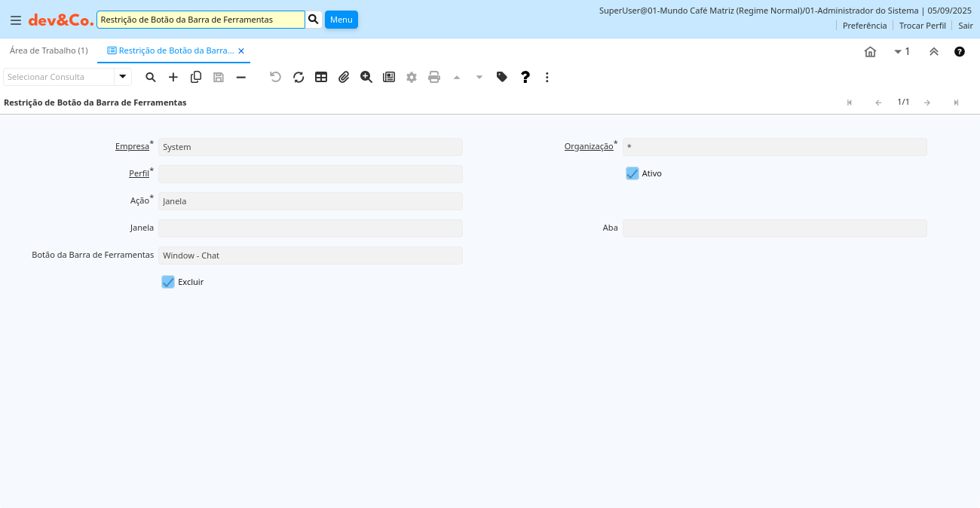Click the tag icon in toolbar

point(502,77)
